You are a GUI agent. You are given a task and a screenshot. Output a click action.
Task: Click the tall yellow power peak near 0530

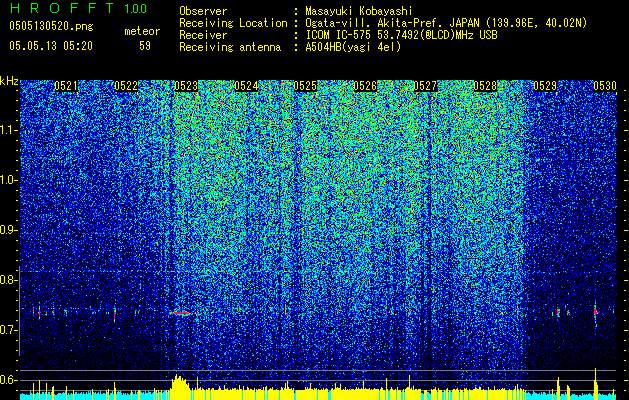(x=596, y=384)
